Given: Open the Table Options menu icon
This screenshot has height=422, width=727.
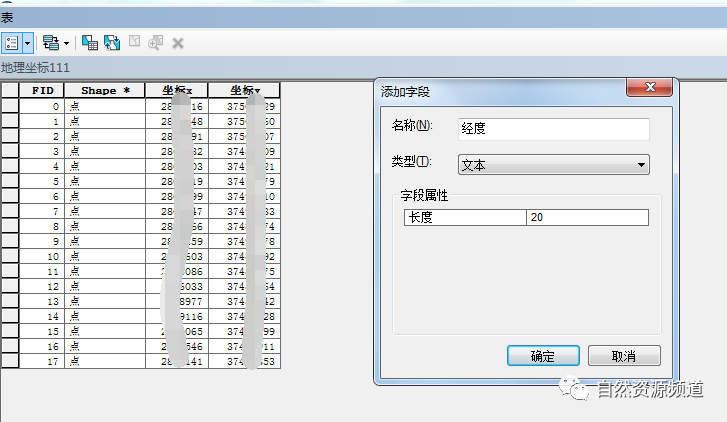Looking at the screenshot, I should point(12,43).
